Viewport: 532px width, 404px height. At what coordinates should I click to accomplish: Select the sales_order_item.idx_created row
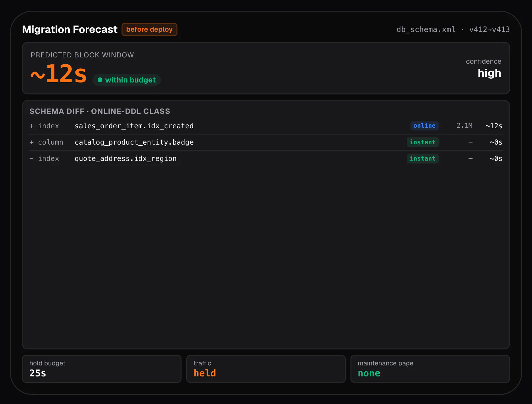[x=266, y=126]
